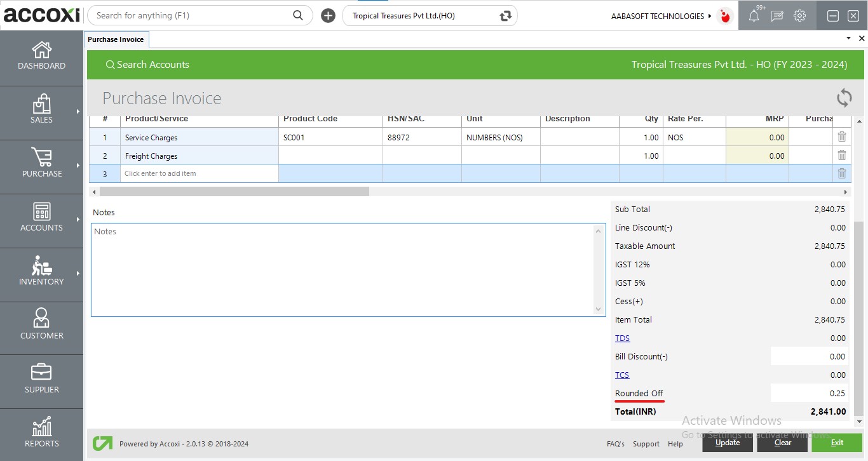
Task: Select the Purchase Invoice tab
Action: (116, 39)
